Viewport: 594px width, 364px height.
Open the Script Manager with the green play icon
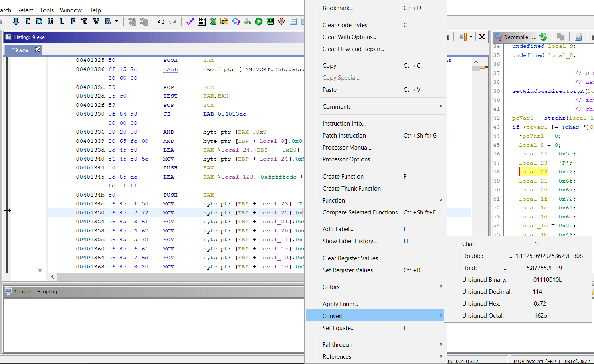(259, 21)
